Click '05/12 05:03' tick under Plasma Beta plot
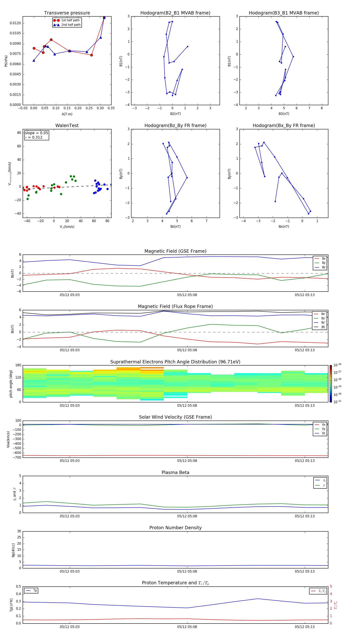The width and height of the screenshot is (351, 644). point(70,516)
